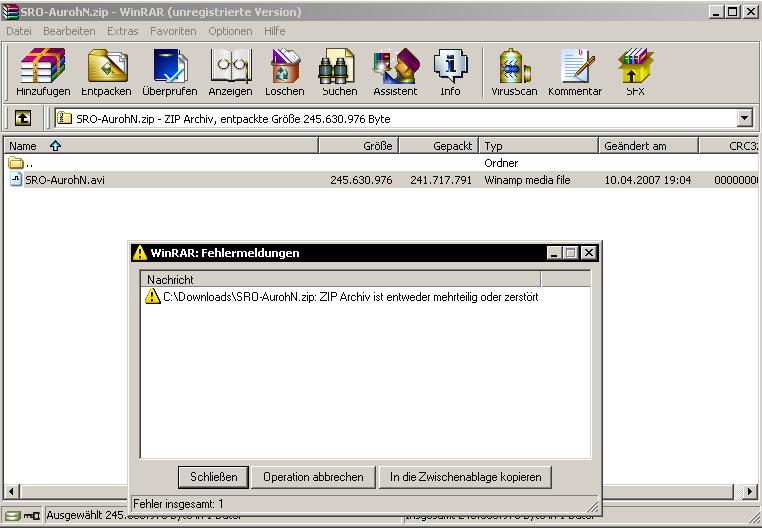Click the Entpacken extract icon

point(106,72)
